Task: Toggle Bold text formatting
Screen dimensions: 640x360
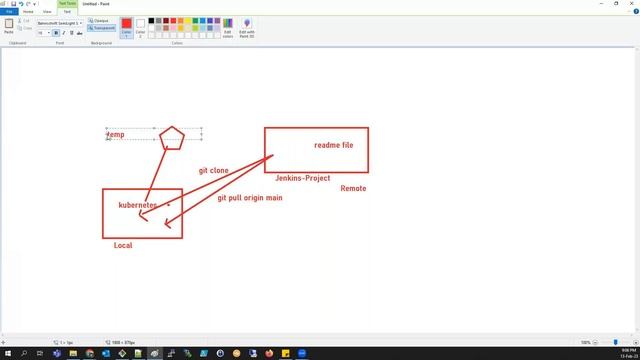Action: click(x=56, y=33)
